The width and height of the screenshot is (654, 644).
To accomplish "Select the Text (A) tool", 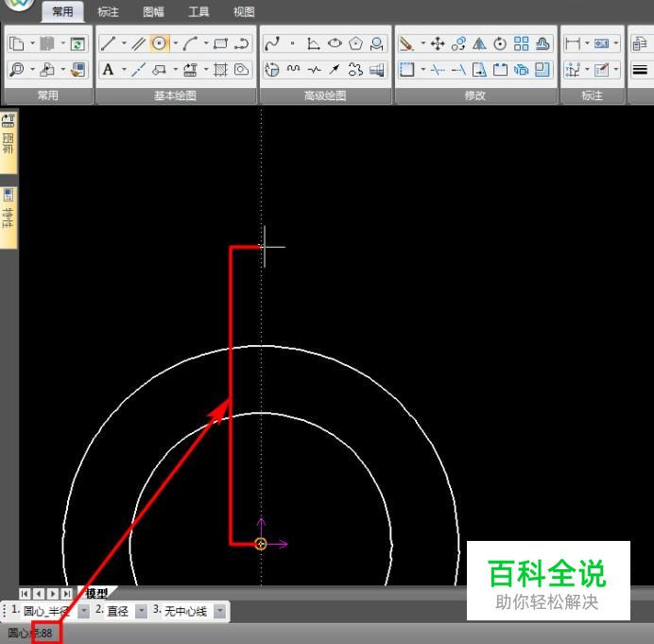I will point(108,69).
